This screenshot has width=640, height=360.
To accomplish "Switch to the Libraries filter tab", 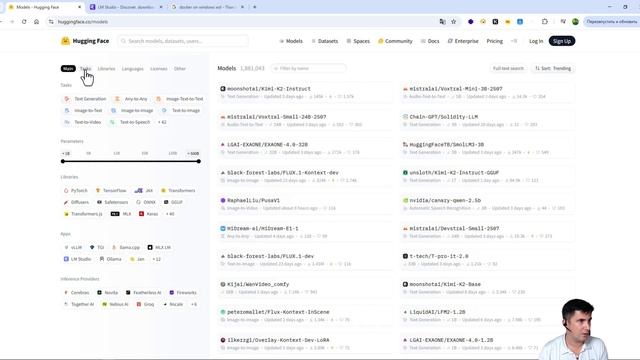I will (x=106, y=69).
